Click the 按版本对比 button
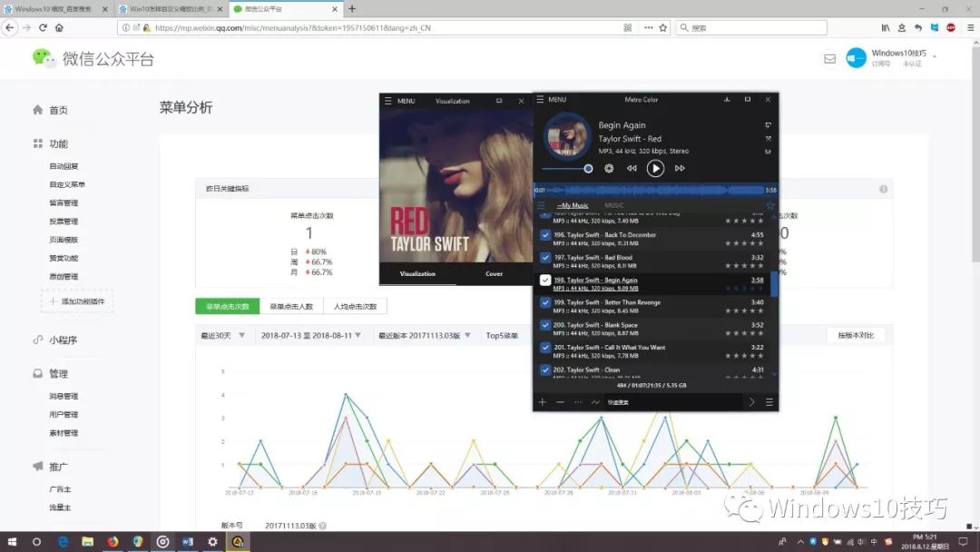980x552 pixels. tap(856, 335)
